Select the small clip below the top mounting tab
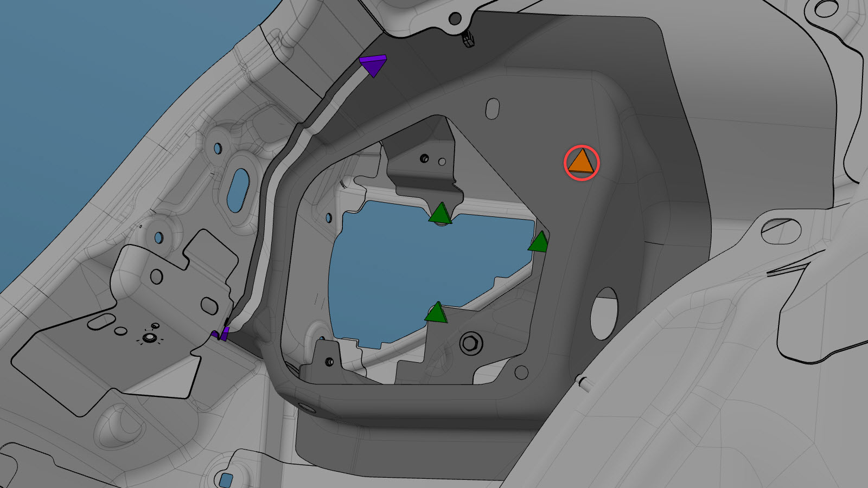868x488 pixels. point(468,39)
